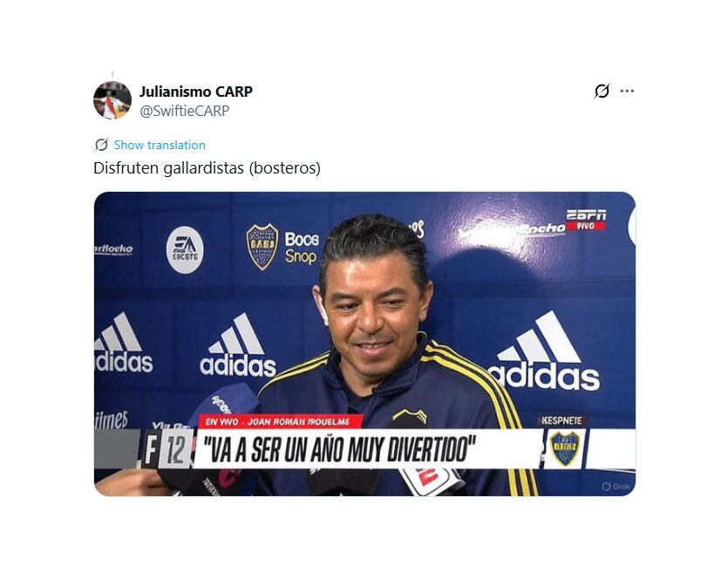Click the large adidas logo on the right
This screenshot has width=728, height=572.
pyautogui.click(x=544, y=351)
